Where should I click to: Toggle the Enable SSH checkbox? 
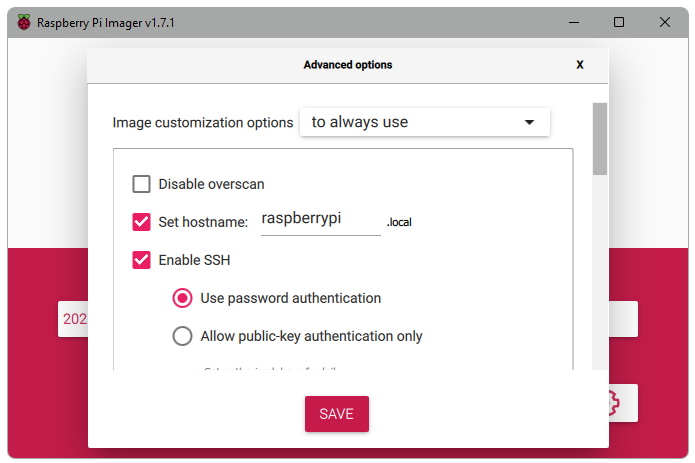[142, 260]
